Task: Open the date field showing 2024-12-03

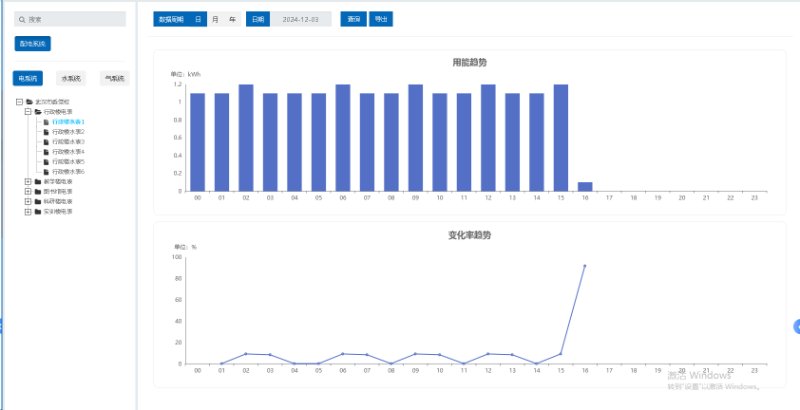Action: pyautogui.click(x=301, y=19)
